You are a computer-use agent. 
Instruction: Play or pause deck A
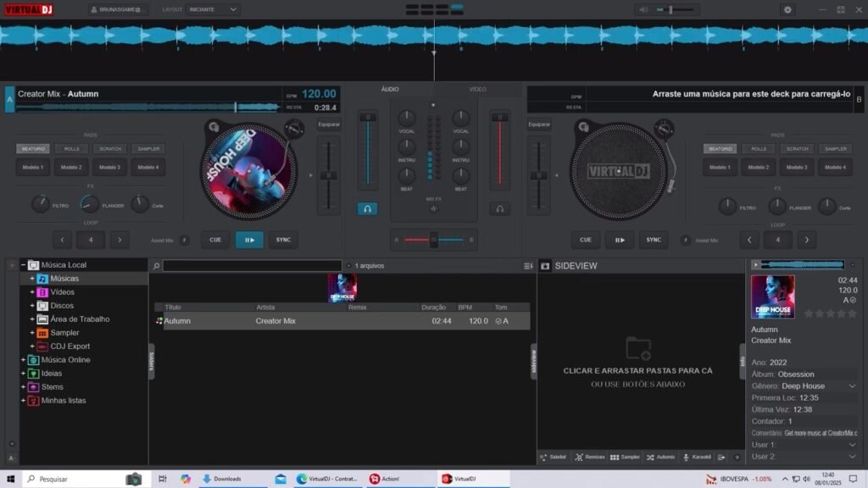click(249, 240)
